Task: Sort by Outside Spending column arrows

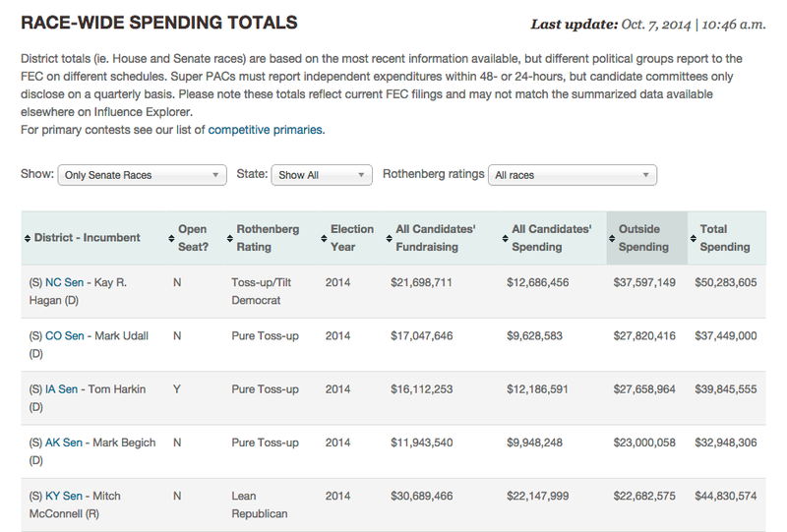Action: click(612, 238)
